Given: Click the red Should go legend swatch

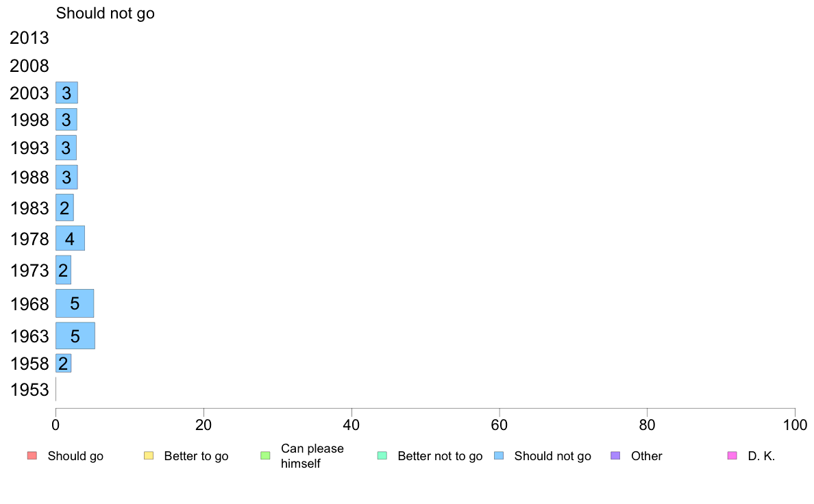Looking at the screenshot, I should [x=32, y=456].
